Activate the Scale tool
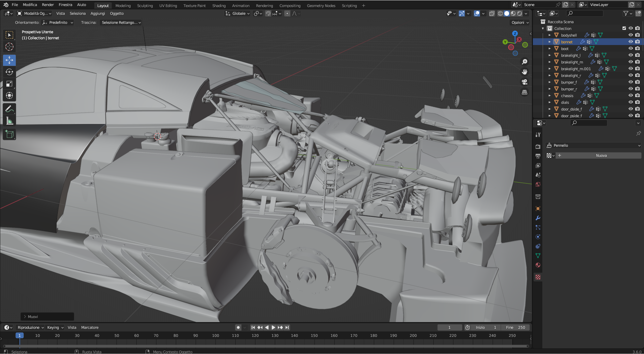The height and width of the screenshot is (354, 644). pos(9,84)
